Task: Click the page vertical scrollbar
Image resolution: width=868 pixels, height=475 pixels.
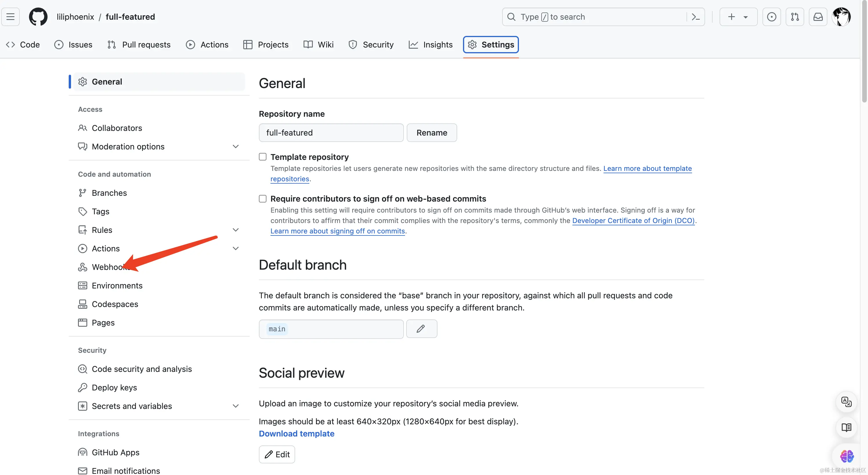Action: pos(864,51)
